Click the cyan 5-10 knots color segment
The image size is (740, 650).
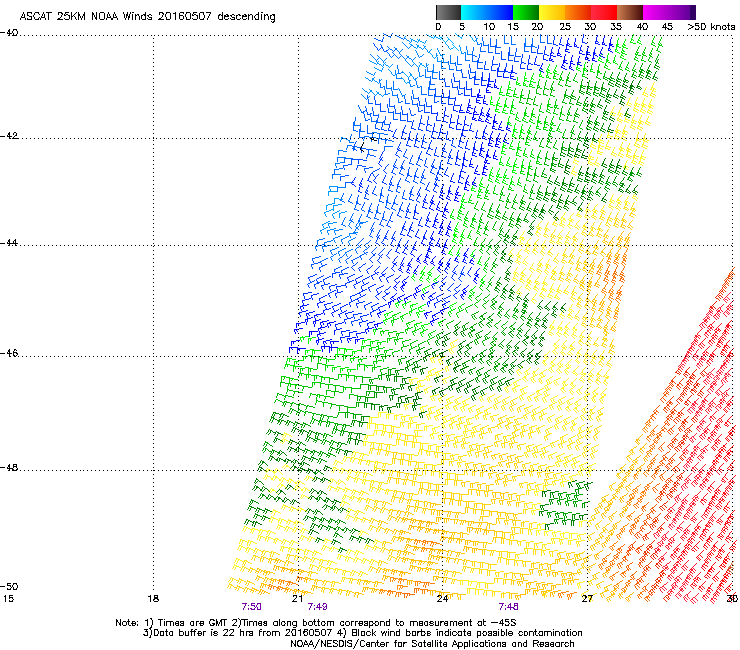(473, 12)
